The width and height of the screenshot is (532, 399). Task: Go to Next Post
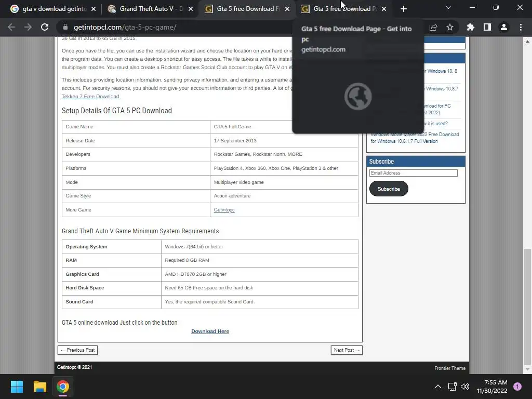(x=347, y=350)
